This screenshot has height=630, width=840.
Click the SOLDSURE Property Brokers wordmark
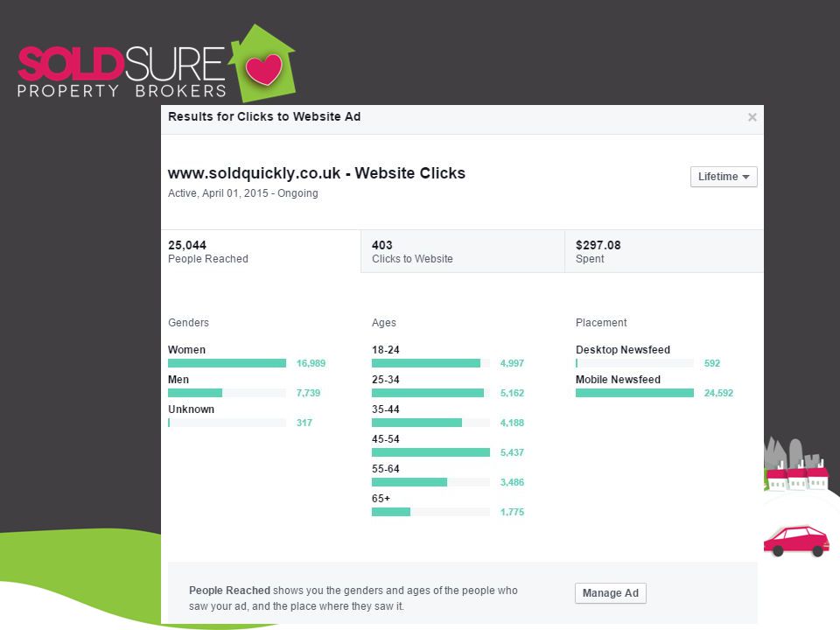(122, 73)
